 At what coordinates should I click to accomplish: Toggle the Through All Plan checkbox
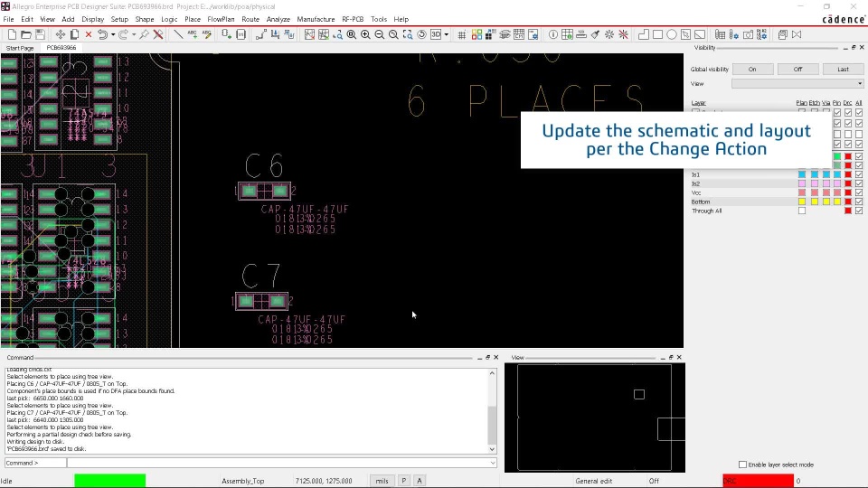tap(802, 211)
